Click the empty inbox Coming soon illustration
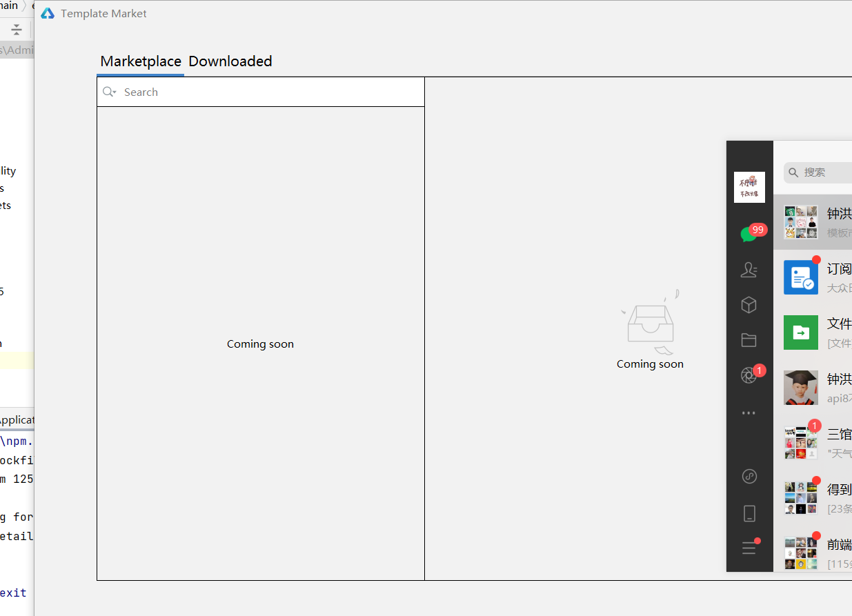 tap(650, 321)
